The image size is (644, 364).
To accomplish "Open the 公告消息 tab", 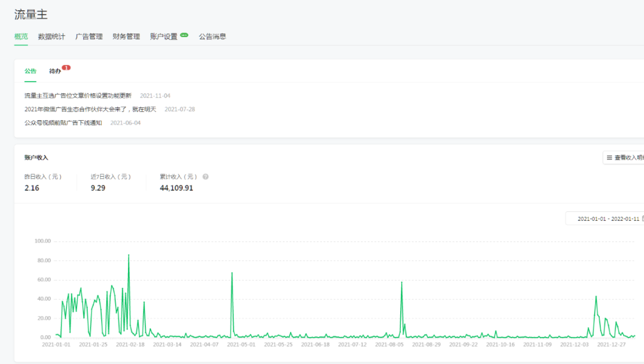I will tap(212, 37).
